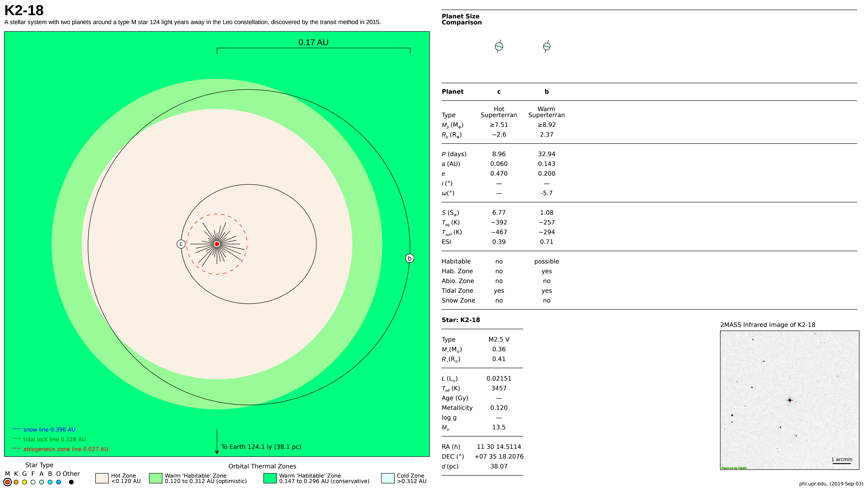This screenshot has width=868, height=488.
Task: Click the planet c marker on orbit
Action: pos(181,244)
